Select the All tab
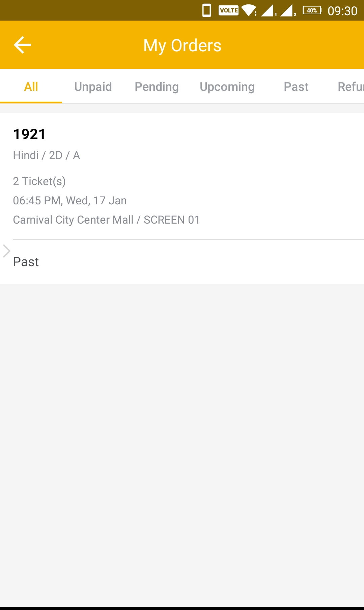This screenshot has height=610, width=364. (x=31, y=86)
